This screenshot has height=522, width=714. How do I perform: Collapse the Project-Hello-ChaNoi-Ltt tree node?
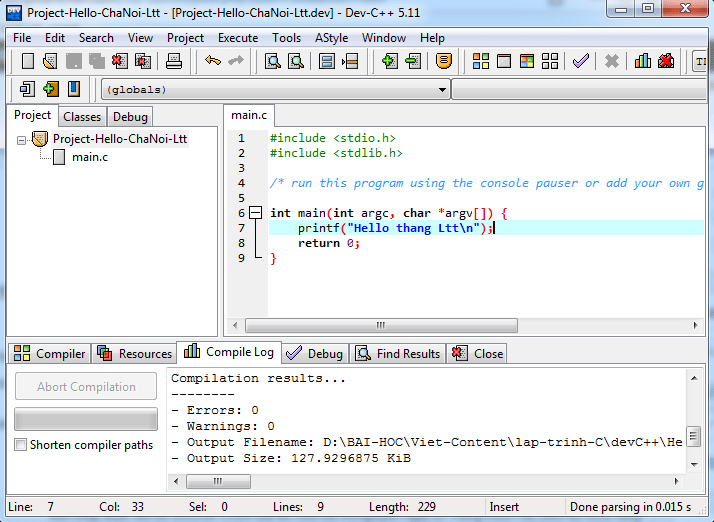(x=21, y=140)
